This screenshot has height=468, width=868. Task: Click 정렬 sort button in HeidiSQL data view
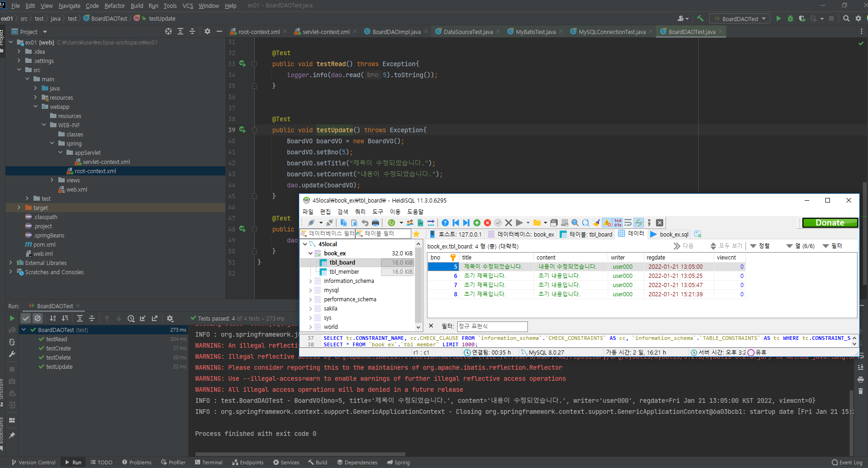coord(760,246)
